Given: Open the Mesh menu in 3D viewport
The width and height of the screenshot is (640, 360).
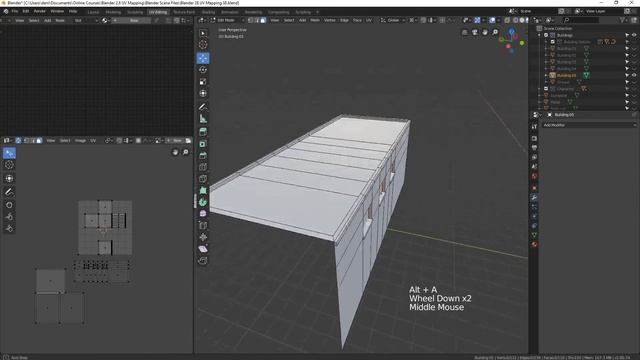Looking at the screenshot, I should pyautogui.click(x=315, y=20).
